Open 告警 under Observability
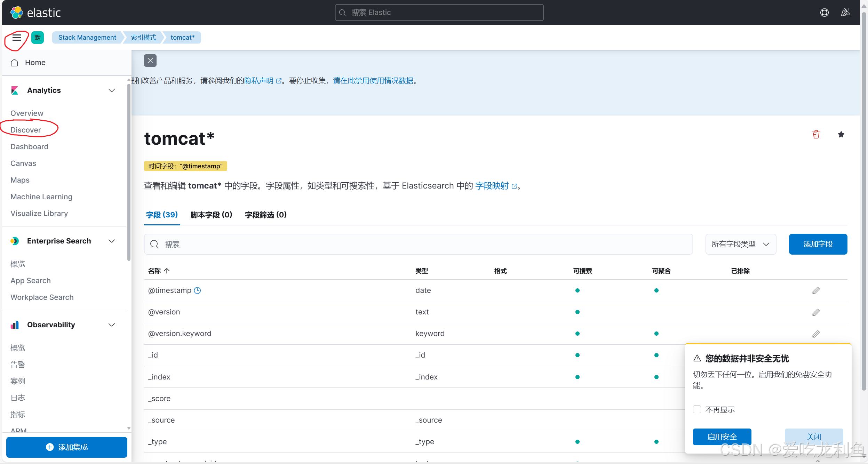The width and height of the screenshot is (868, 464). click(18, 365)
